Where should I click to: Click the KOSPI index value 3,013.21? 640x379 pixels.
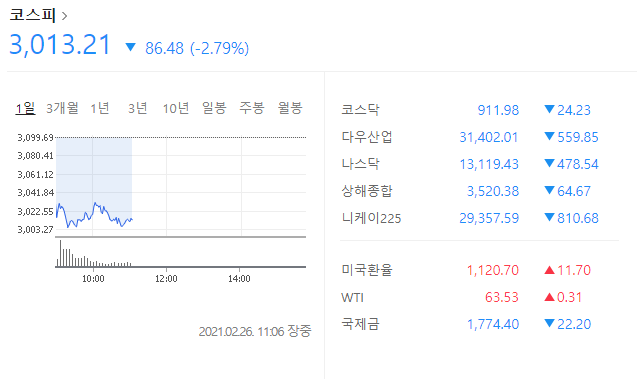(60, 45)
